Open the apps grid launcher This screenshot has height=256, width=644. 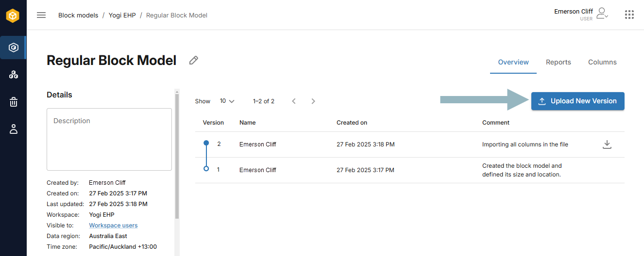pyautogui.click(x=629, y=15)
